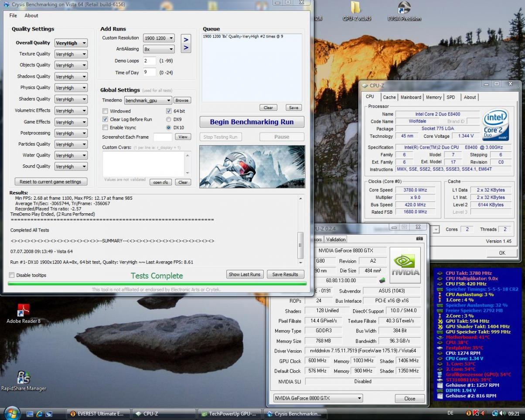
Task: Open EVGA Precision desktop shortcut
Action: point(404,10)
